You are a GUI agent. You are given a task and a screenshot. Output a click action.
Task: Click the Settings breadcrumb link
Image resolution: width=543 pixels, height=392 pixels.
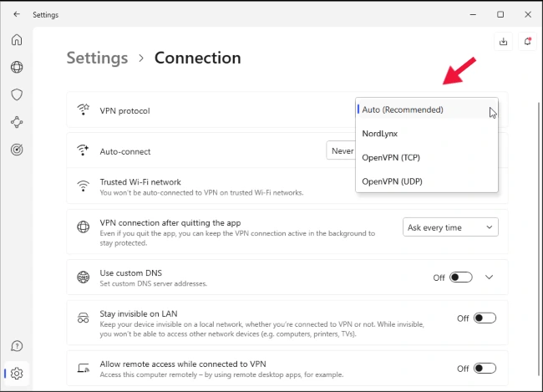click(97, 58)
